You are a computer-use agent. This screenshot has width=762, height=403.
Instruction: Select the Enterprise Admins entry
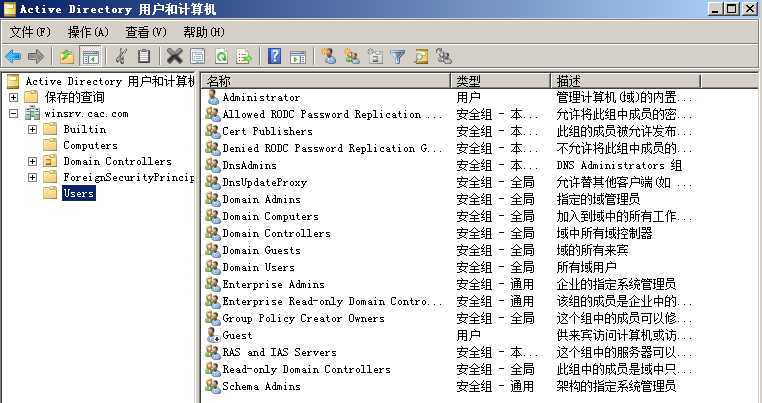[274, 284]
